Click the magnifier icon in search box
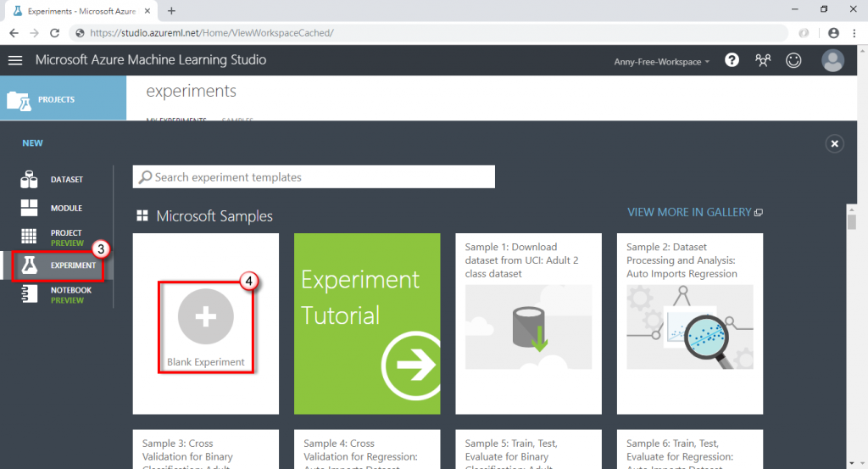Viewport: 868px width, 469px height. (146, 176)
